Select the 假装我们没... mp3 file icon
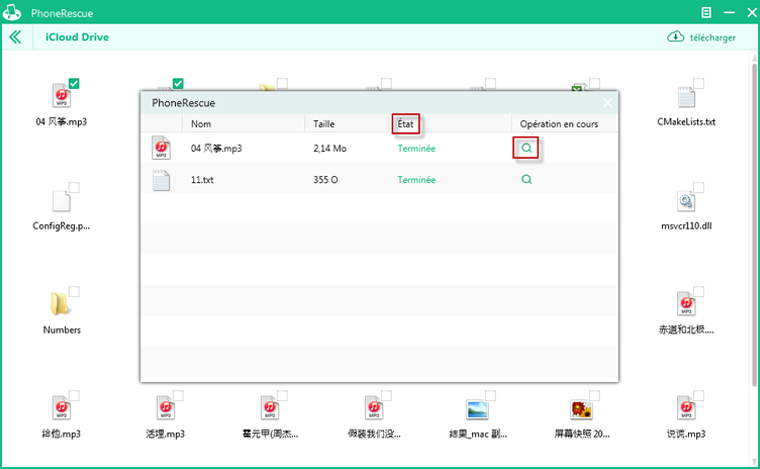The height and width of the screenshot is (469, 760). (x=374, y=408)
